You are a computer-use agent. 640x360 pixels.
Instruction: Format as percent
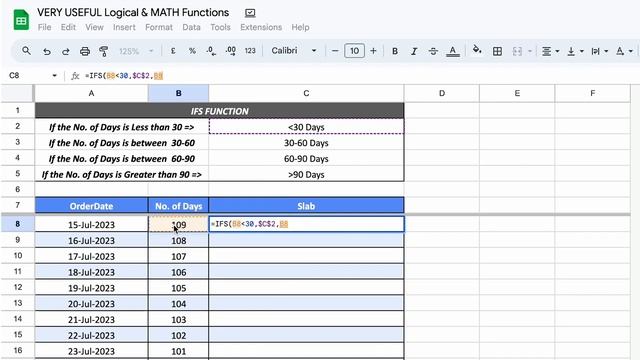click(x=192, y=51)
